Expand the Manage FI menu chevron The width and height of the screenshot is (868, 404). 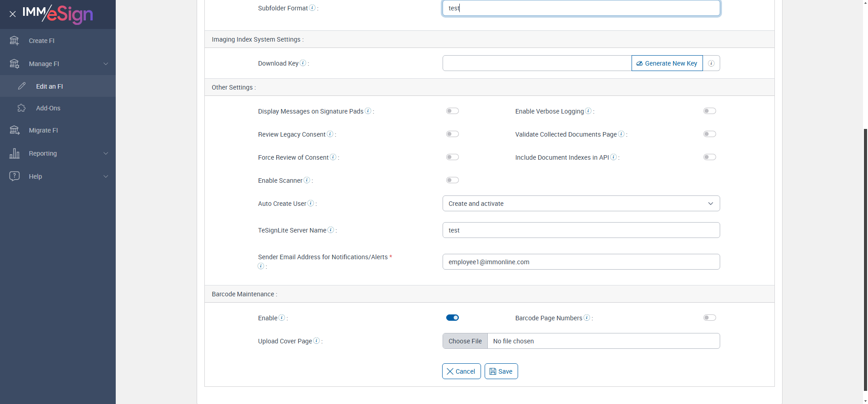(x=106, y=64)
